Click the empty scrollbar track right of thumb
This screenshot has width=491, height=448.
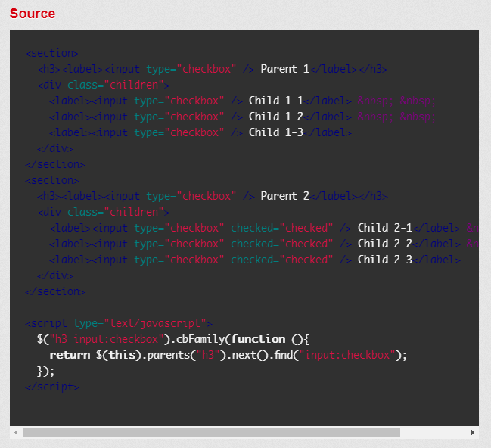434,433
